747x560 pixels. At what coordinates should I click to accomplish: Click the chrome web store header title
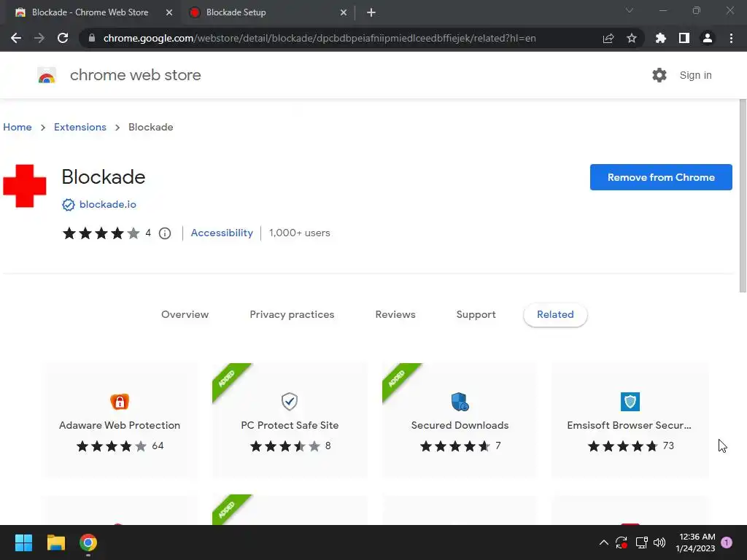135,75
